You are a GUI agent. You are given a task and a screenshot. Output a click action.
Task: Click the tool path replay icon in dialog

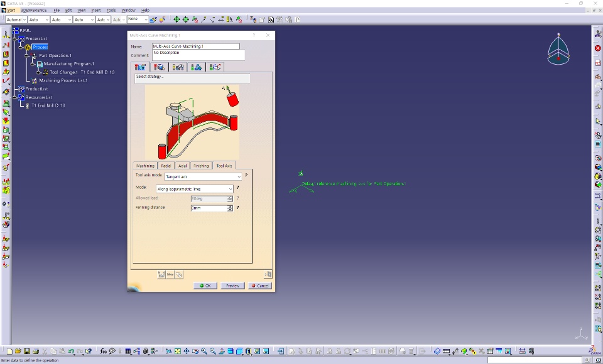click(161, 274)
